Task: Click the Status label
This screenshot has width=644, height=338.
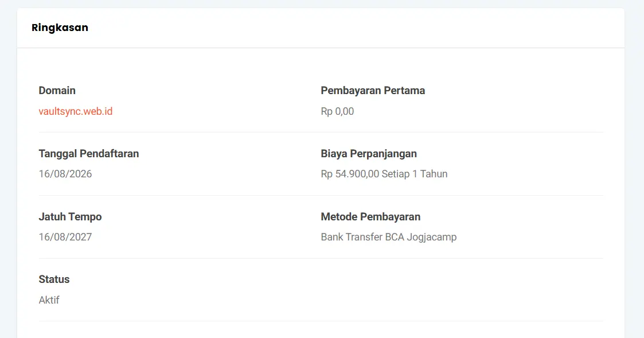Action: [54, 279]
